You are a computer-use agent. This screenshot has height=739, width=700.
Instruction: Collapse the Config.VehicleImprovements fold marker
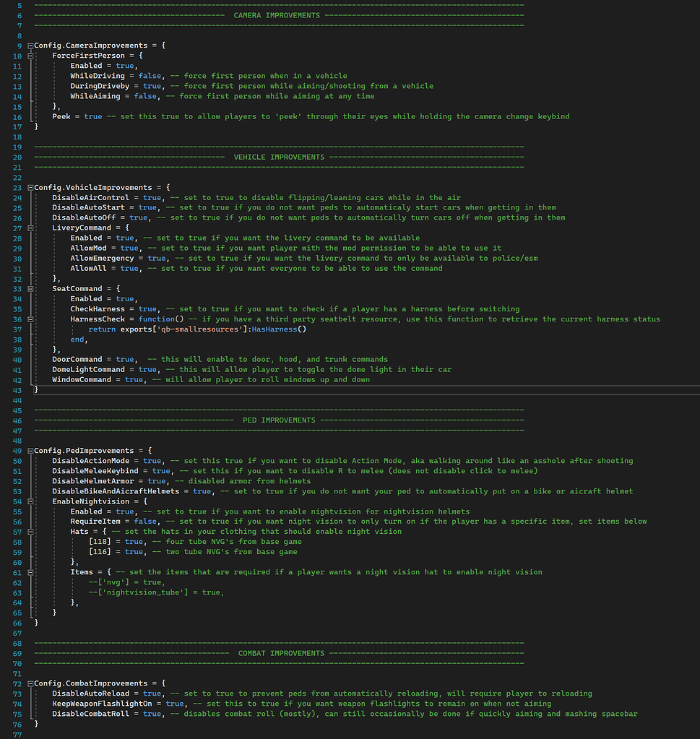(29, 187)
